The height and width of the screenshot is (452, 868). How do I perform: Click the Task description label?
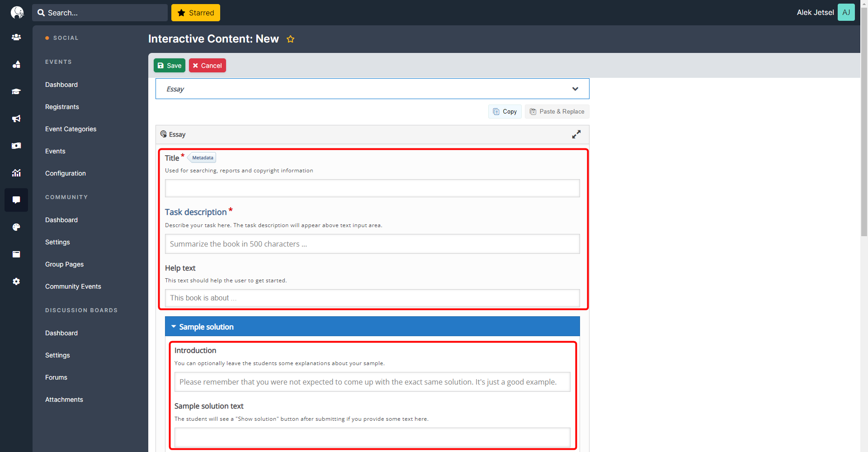pyautogui.click(x=196, y=212)
